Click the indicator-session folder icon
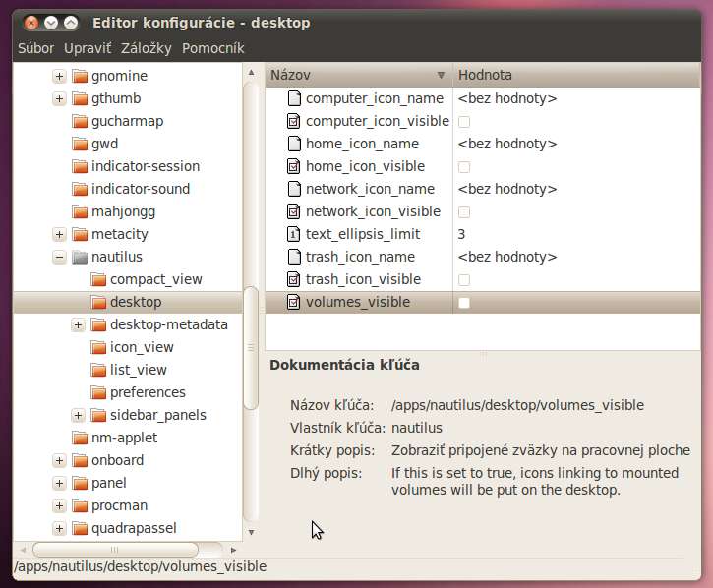Screen dimensions: 713x588 80,166
